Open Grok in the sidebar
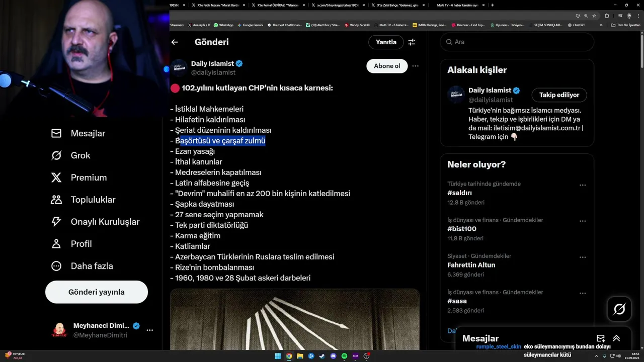The width and height of the screenshot is (644, 362). pos(71,155)
